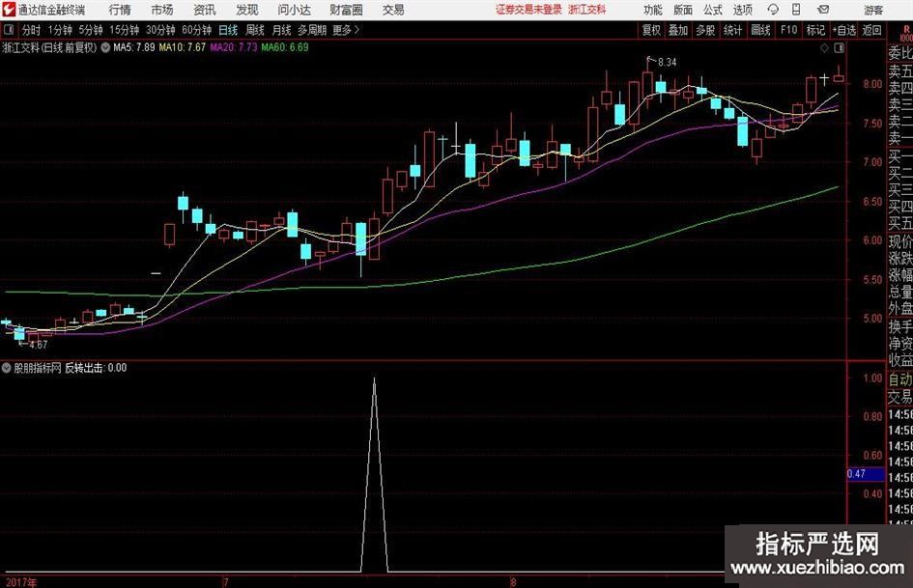Click the MA60: 6.69 indicator value
This screenshot has height=588, width=913.
click(285, 47)
